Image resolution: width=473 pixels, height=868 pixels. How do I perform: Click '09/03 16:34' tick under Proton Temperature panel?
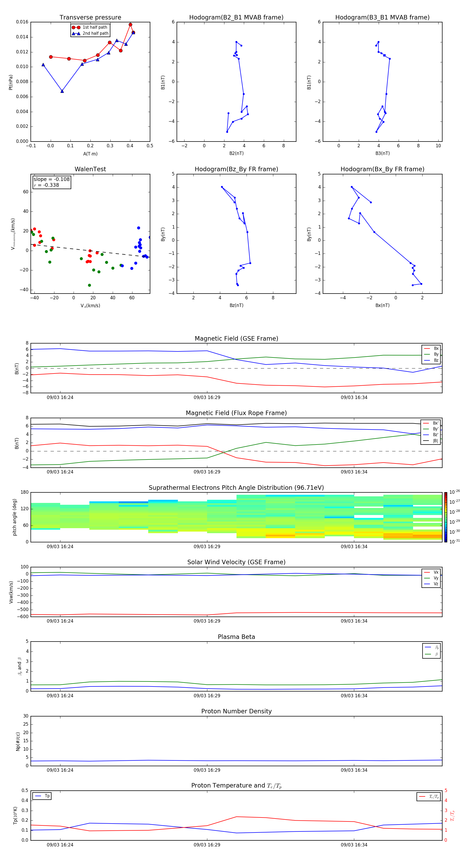coord(354,845)
